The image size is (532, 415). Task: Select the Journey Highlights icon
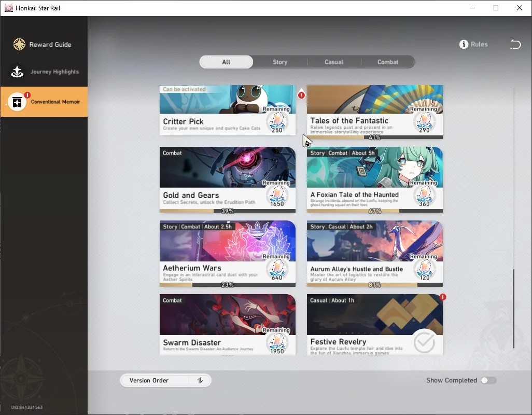17,72
